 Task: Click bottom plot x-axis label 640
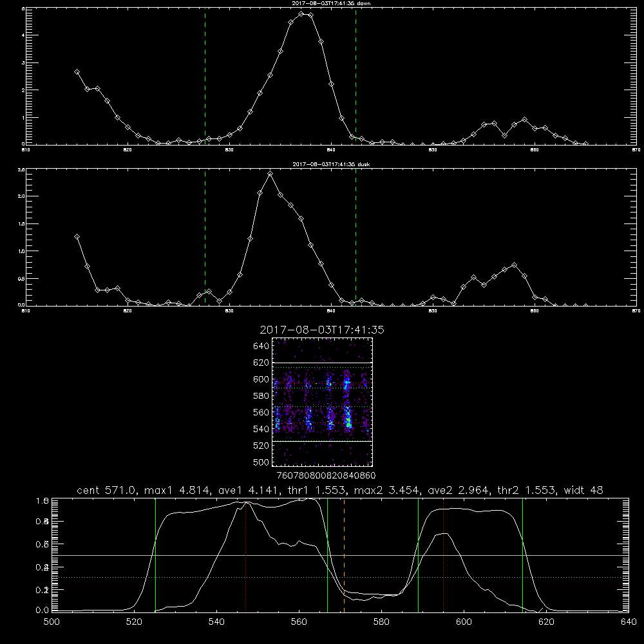tap(629, 622)
